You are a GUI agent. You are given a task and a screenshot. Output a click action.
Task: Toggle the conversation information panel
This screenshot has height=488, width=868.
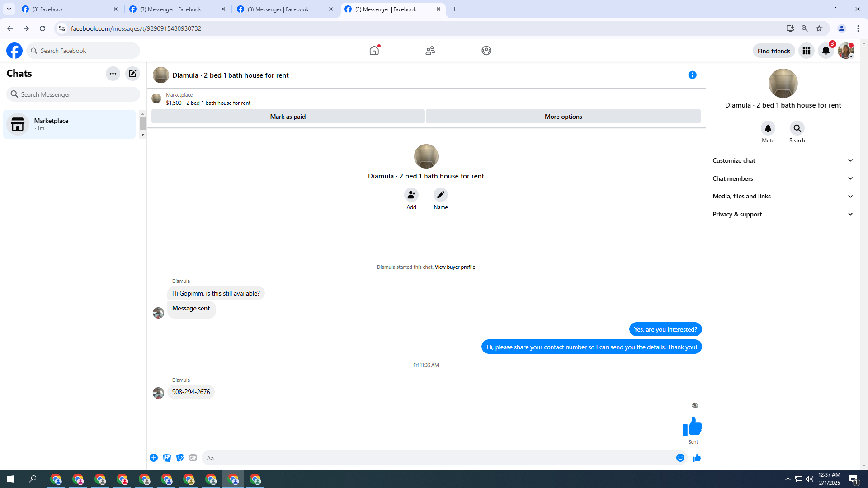pos(693,75)
